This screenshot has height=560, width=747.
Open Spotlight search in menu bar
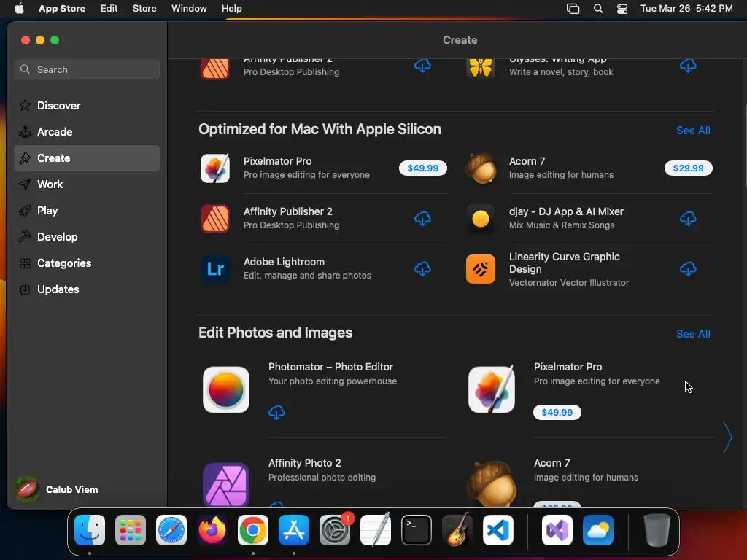pos(598,9)
